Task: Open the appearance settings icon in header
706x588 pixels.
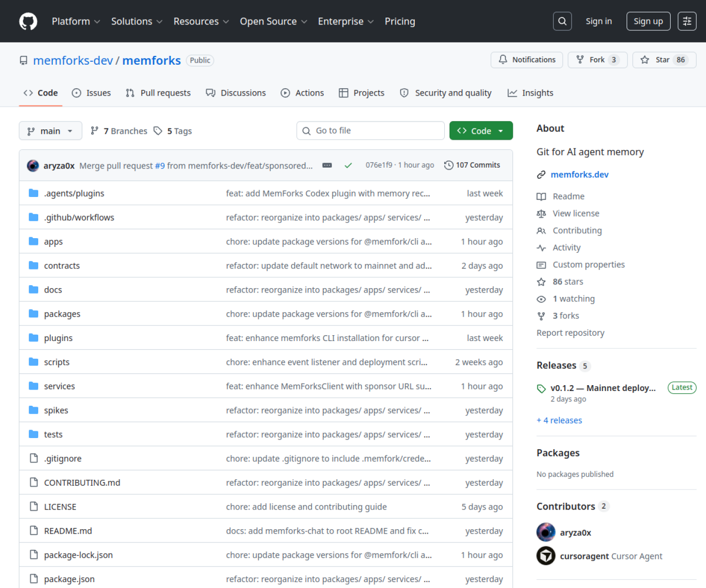Action: coord(687,21)
